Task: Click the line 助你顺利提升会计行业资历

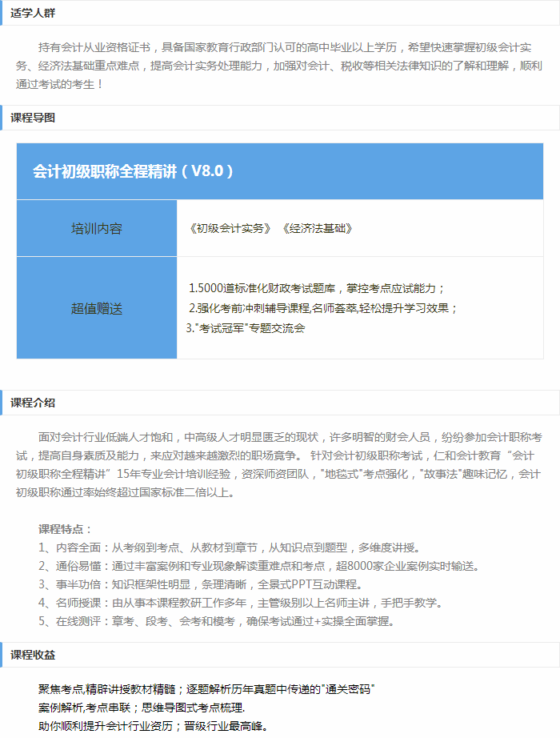Action: tap(154, 726)
